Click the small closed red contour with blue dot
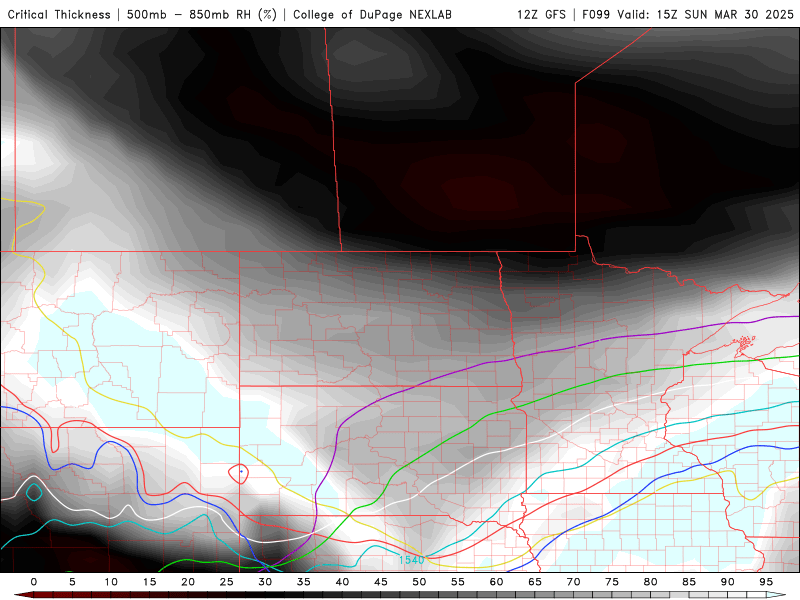Viewport: 800px width, 600px height. click(238, 473)
